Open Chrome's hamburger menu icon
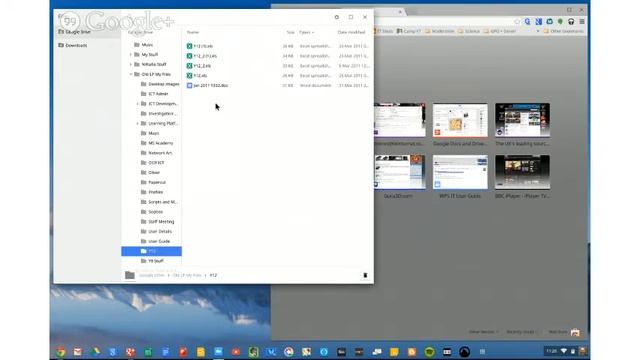Screen dimensions: 640x360 582,21
